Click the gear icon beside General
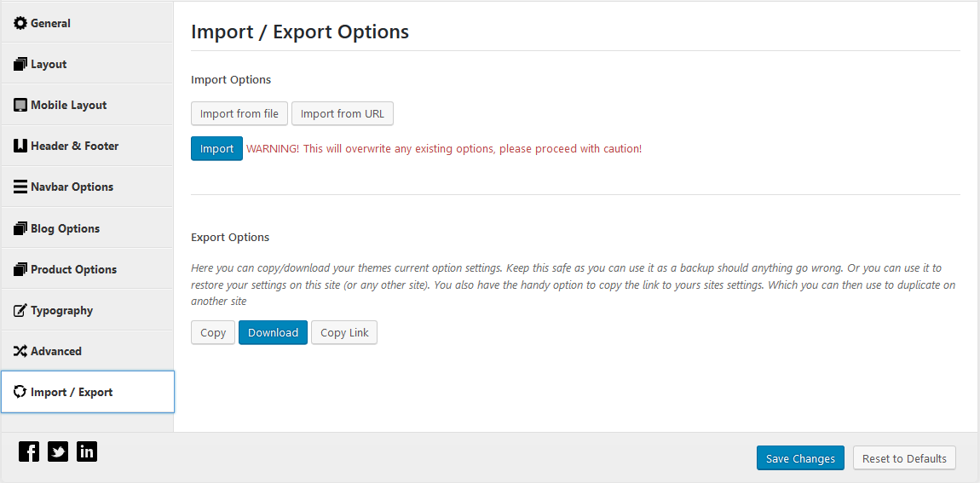The image size is (980, 483). click(20, 23)
